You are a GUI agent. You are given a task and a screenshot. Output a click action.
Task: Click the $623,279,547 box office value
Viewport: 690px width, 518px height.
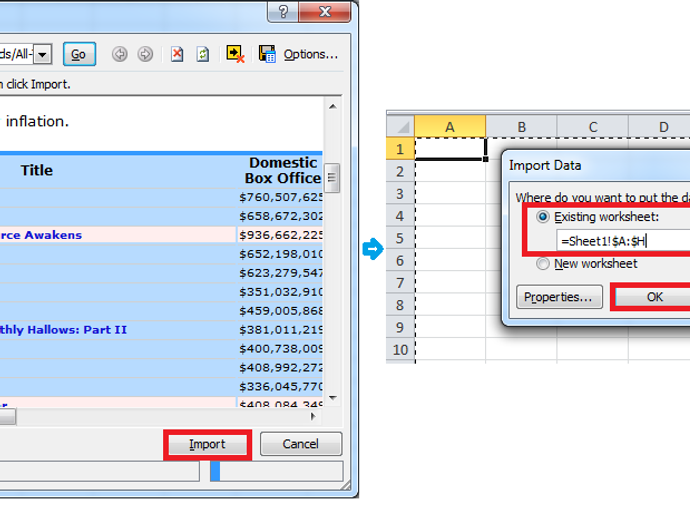pos(281,273)
